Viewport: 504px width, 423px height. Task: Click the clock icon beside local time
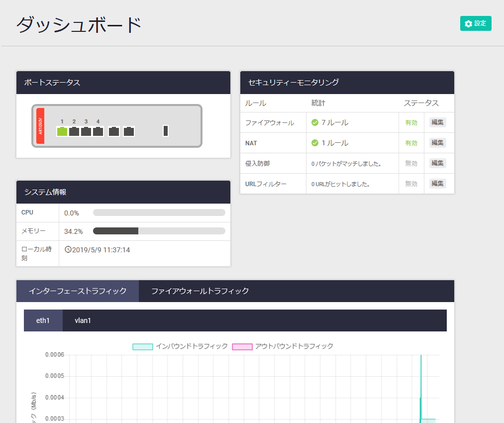pos(68,249)
